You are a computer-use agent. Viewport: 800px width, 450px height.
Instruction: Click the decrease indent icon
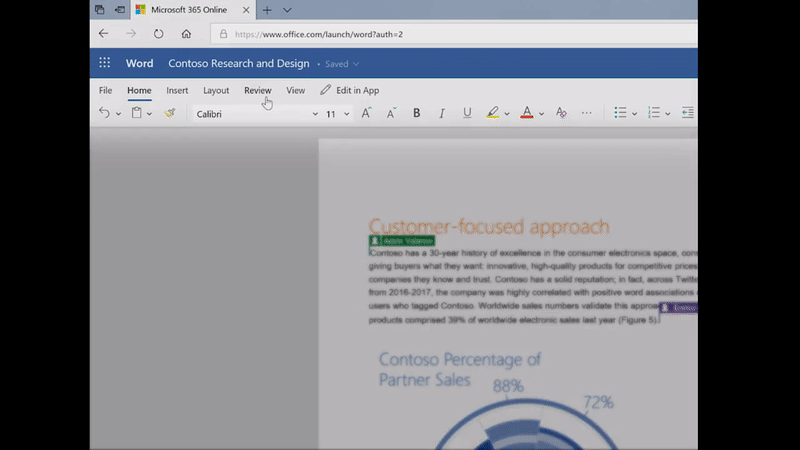[688, 113]
